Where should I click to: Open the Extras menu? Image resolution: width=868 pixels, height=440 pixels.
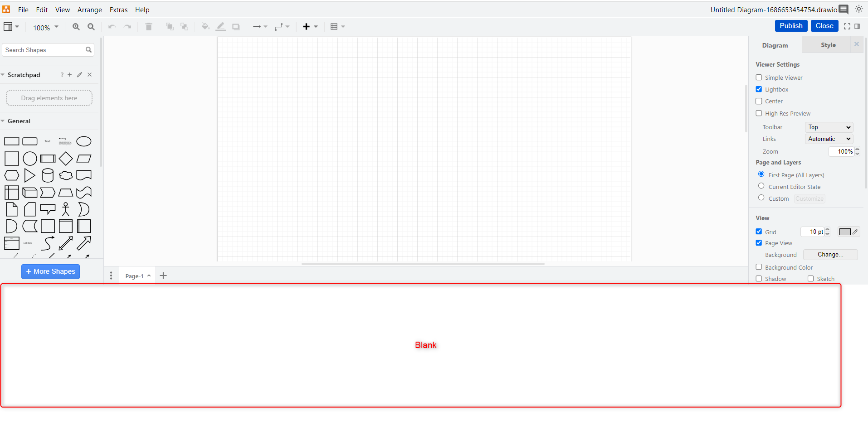(119, 10)
